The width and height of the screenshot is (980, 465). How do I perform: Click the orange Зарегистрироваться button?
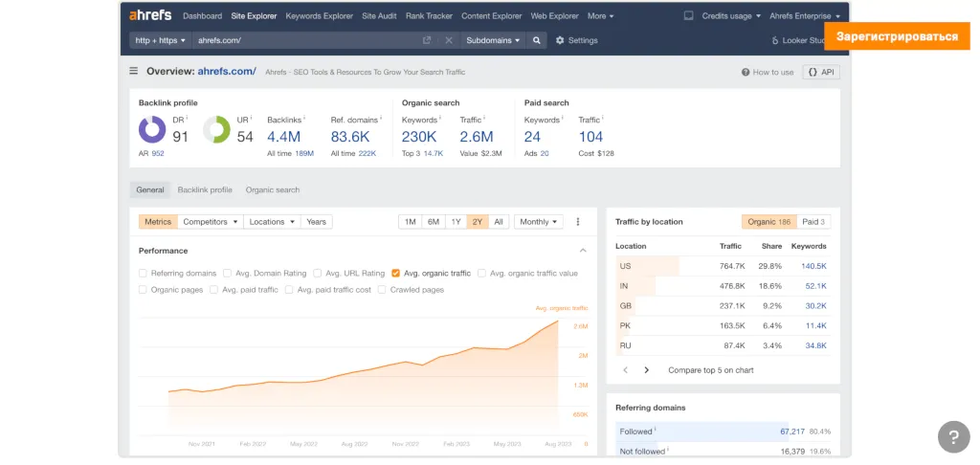(x=898, y=36)
